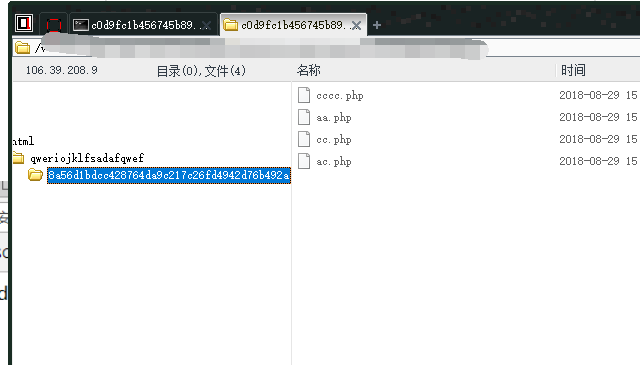Image resolution: width=640 pixels, height=365 pixels.
Task: Select the file ac.php
Action: [333, 162]
